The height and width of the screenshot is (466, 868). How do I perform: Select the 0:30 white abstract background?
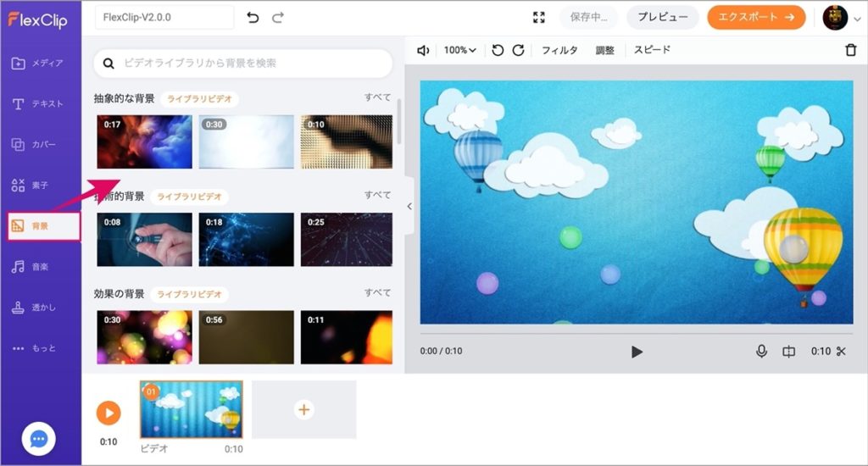pyautogui.click(x=247, y=141)
